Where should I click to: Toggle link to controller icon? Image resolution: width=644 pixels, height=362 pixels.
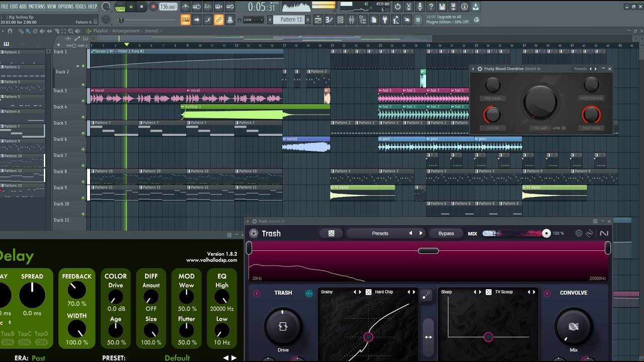coord(218,20)
